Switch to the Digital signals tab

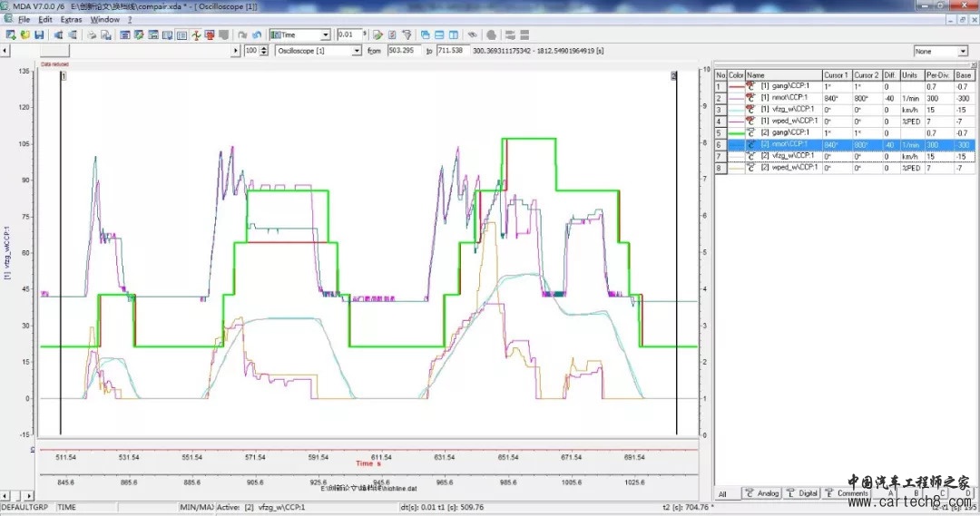pyautogui.click(x=803, y=493)
